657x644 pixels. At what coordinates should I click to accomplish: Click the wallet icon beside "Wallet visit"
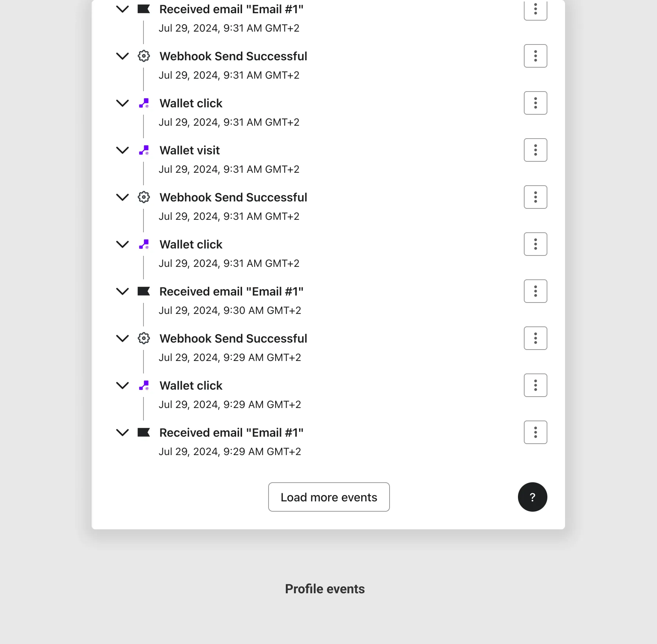click(144, 150)
